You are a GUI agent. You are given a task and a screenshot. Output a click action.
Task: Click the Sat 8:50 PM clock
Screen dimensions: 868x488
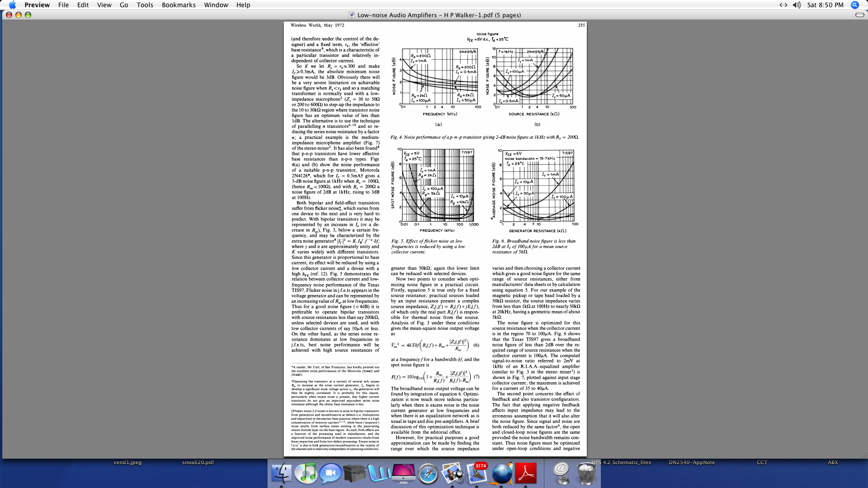(825, 5)
